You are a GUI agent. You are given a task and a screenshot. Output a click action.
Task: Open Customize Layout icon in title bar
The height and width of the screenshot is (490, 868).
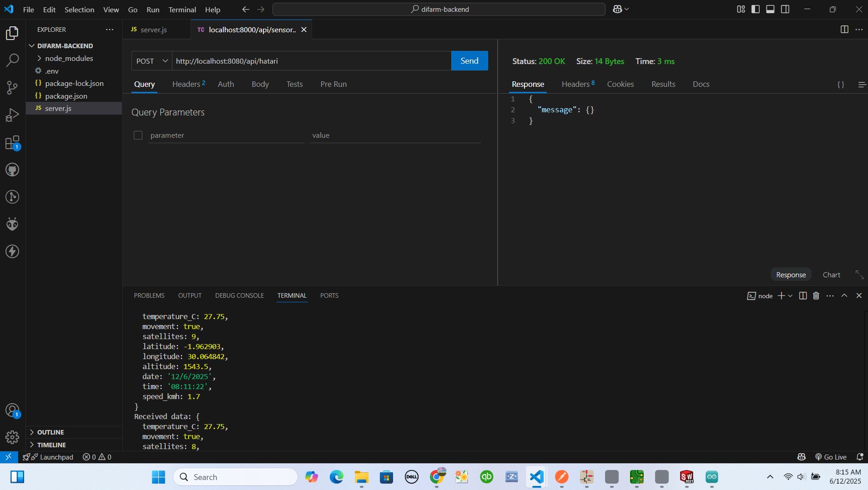coord(741,9)
